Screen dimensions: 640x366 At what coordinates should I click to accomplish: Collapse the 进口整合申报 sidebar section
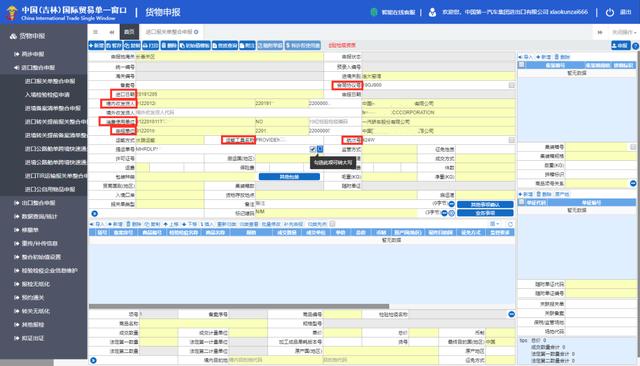pos(38,68)
